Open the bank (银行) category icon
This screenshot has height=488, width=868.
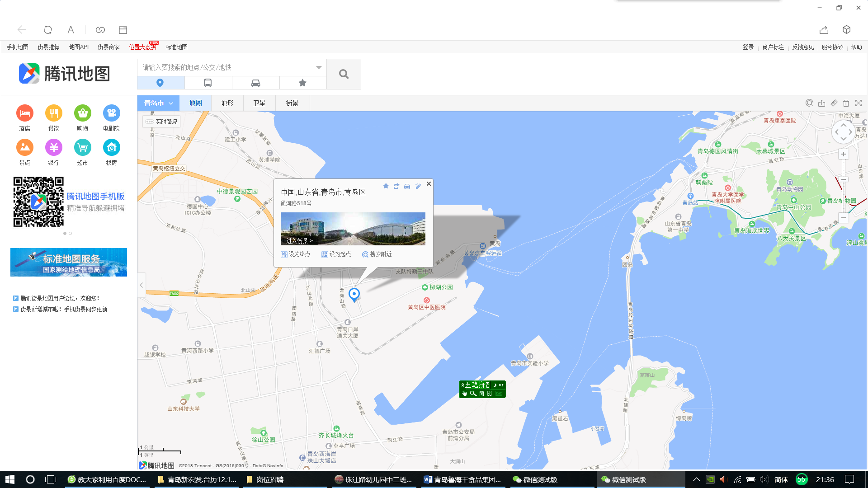pos(53,147)
